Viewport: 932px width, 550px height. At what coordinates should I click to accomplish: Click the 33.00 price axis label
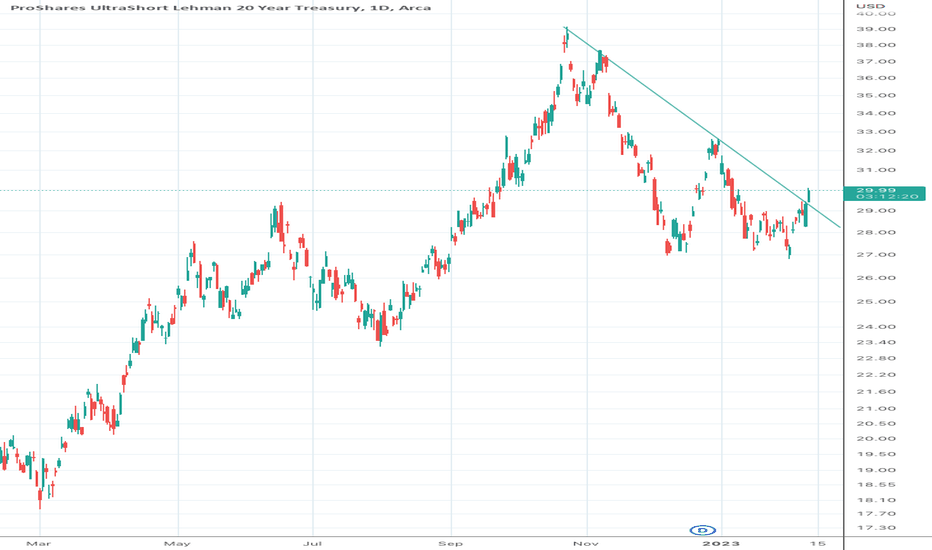coord(876,131)
